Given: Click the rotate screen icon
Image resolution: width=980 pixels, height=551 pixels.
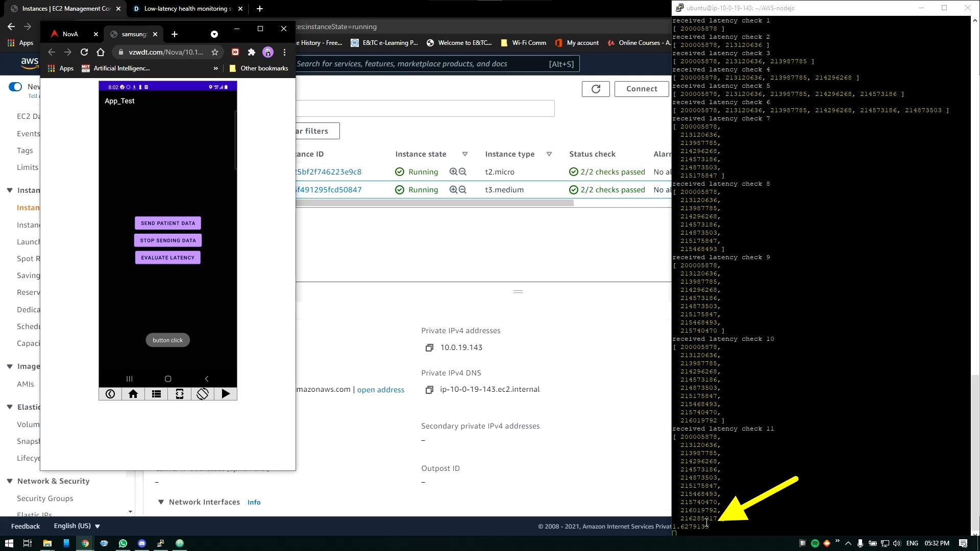Looking at the screenshot, I should click(x=203, y=394).
